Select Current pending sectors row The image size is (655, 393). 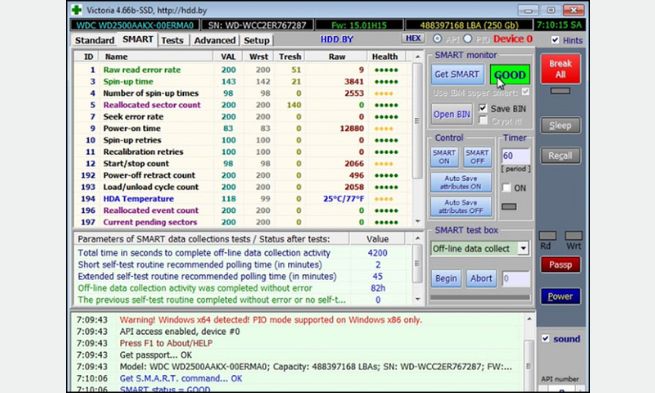(243, 222)
